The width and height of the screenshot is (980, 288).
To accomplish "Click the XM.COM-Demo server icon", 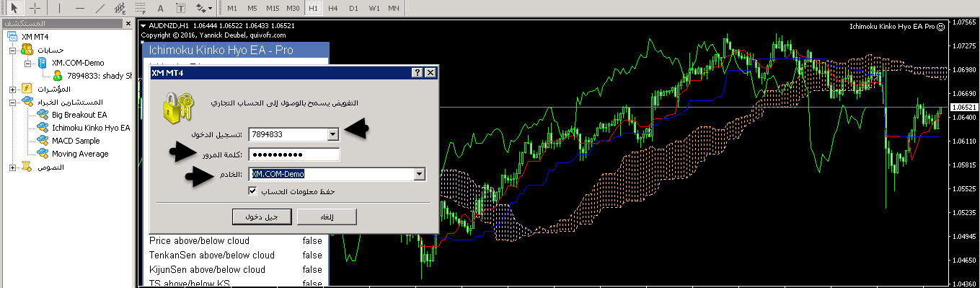I will 43,63.
